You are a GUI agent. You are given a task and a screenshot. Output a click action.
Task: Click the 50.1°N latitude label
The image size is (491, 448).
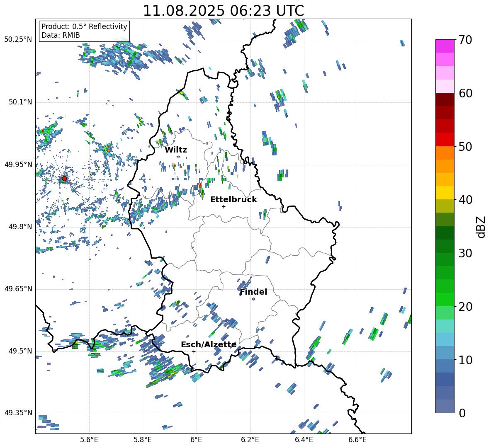click(x=20, y=102)
